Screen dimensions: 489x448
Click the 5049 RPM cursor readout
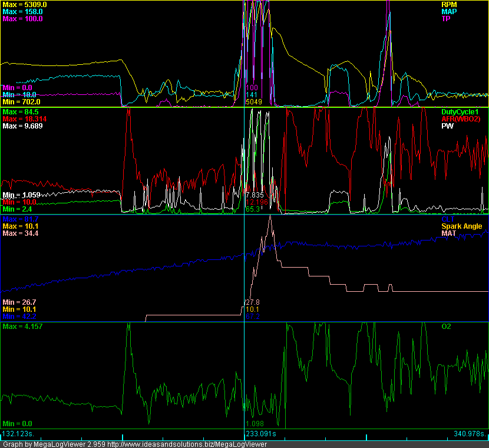coord(253,102)
